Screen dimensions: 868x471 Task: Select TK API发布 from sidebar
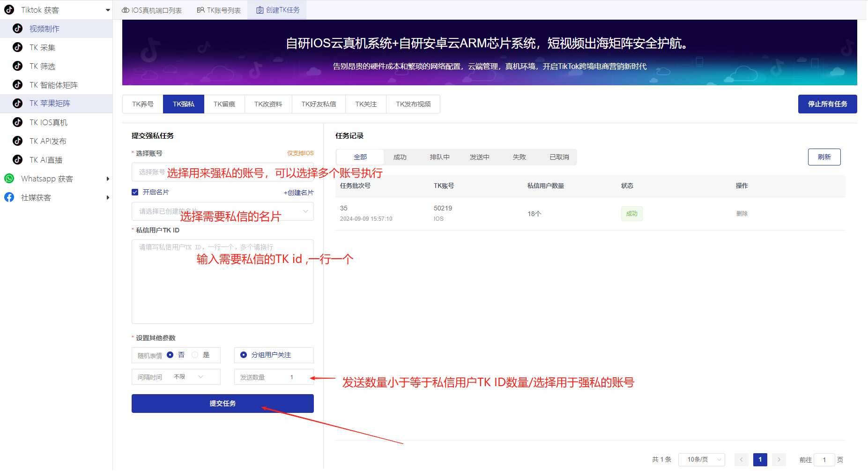(47, 141)
